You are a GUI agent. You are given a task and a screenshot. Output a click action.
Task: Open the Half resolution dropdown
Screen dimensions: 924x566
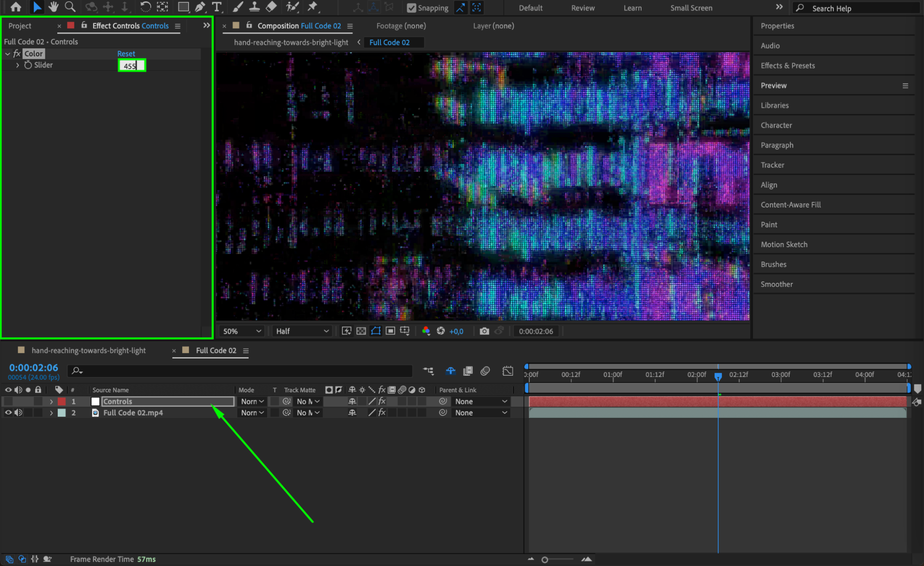pyautogui.click(x=302, y=331)
